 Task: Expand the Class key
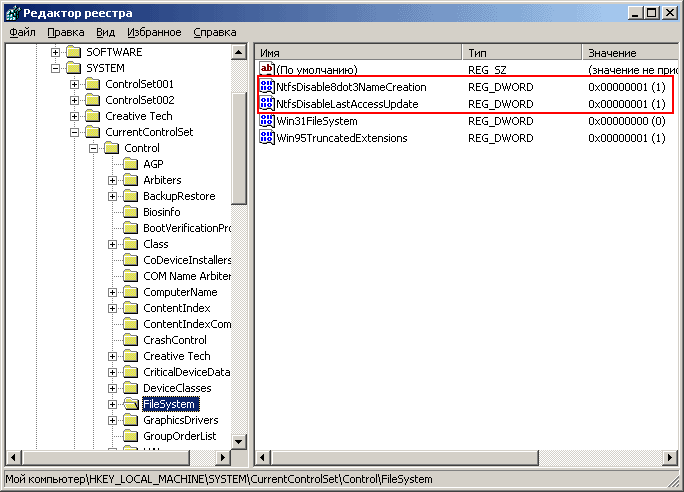[113, 244]
